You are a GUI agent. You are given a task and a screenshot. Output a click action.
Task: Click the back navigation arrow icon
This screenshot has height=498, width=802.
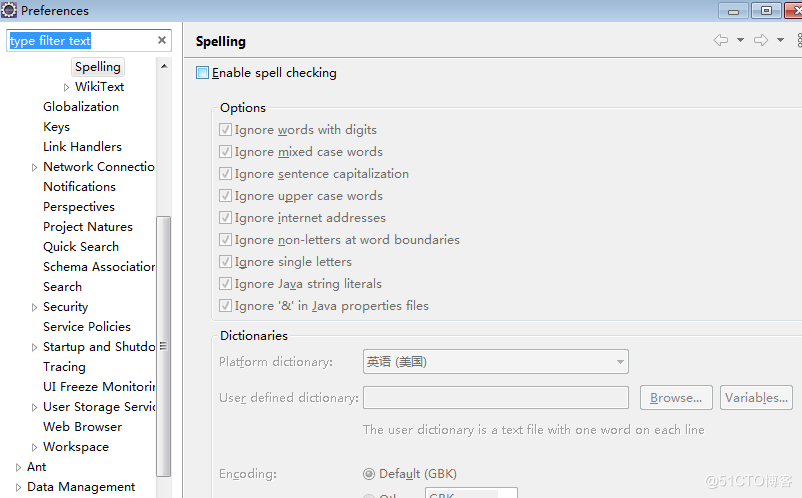coord(720,40)
